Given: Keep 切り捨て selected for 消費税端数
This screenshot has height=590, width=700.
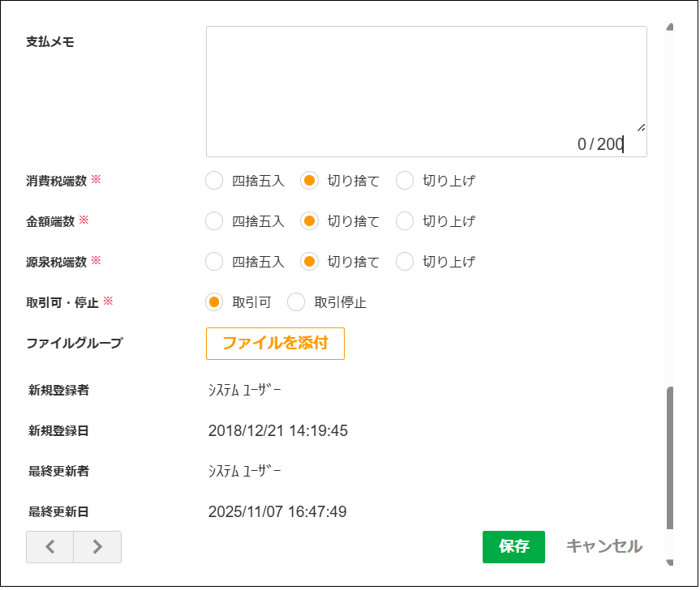Looking at the screenshot, I should pyautogui.click(x=309, y=181).
